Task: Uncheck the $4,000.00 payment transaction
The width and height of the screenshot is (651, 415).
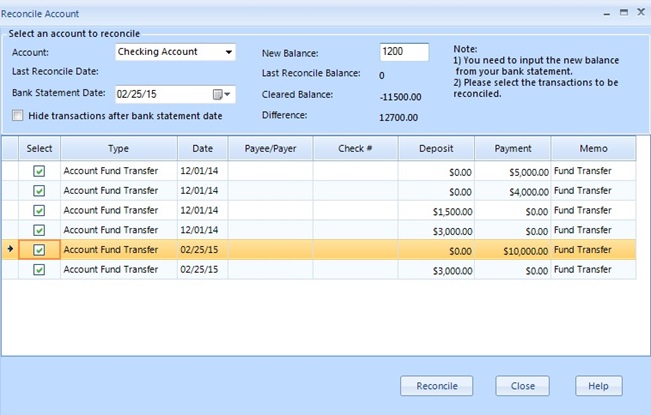Action: [39, 191]
